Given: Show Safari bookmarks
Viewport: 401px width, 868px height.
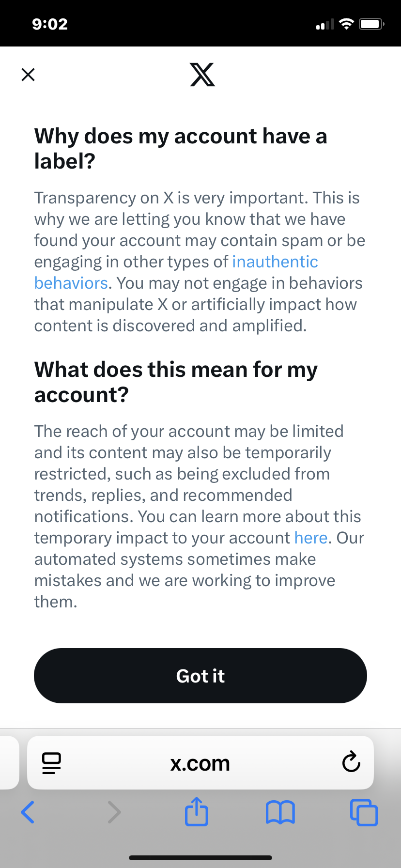Looking at the screenshot, I should click(280, 812).
